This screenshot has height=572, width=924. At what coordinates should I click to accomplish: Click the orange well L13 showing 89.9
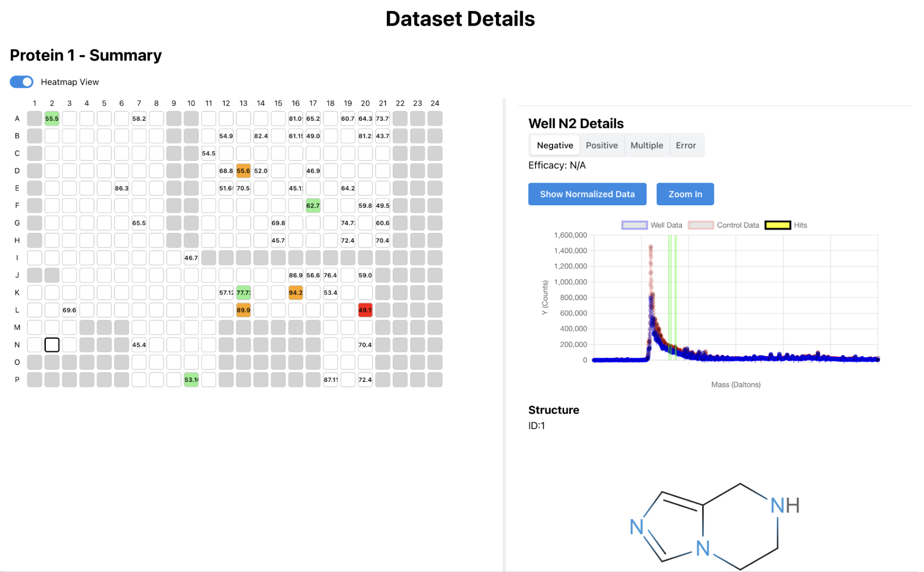(244, 310)
